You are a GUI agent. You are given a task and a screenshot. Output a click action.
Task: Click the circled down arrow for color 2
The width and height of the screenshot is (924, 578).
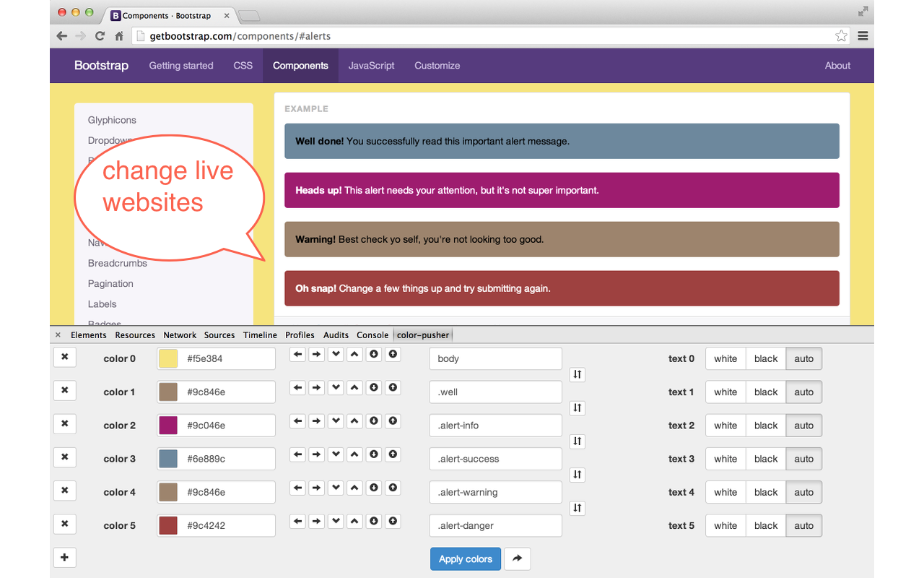373,420
